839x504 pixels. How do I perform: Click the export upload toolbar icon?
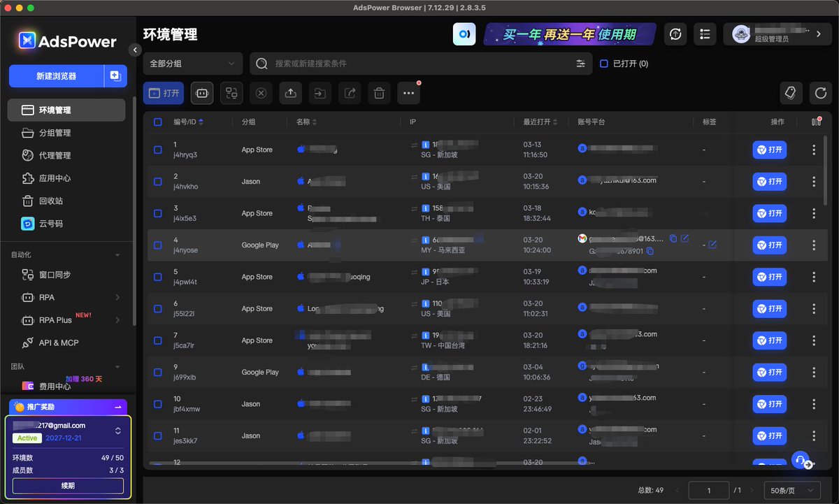(290, 92)
